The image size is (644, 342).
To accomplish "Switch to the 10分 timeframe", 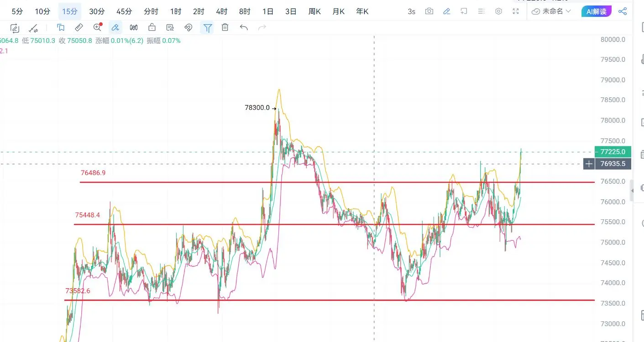I will tap(42, 11).
